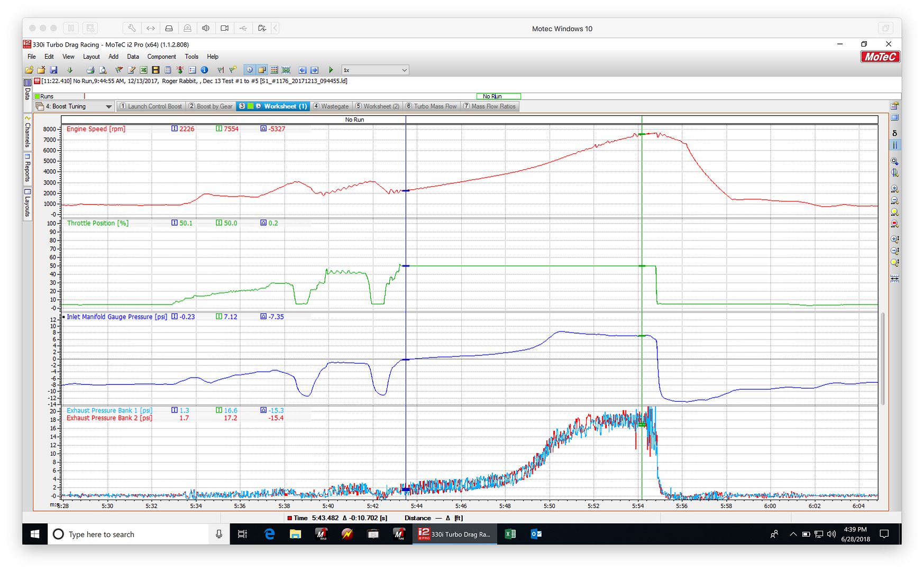Click the Throttle Position [%] channel label

pyautogui.click(x=98, y=223)
